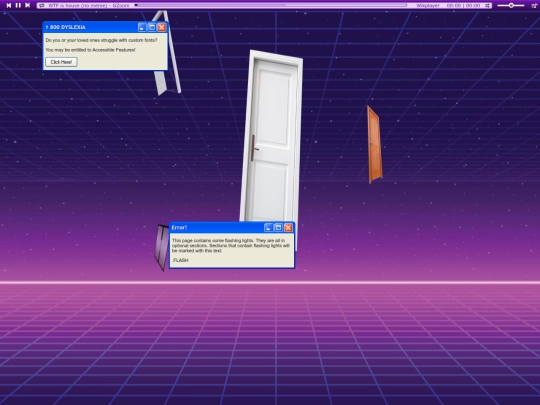This screenshot has width=540, height=405.
Task: Click "Do you or your loved ones" text
Action: (101, 40)
